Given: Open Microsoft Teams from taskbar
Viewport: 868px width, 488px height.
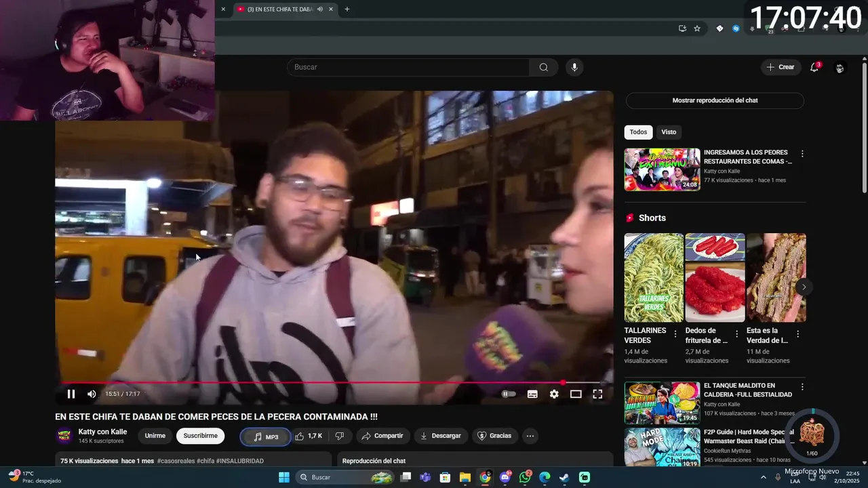Looking at the screenshot, I should [x=425, y=477].
